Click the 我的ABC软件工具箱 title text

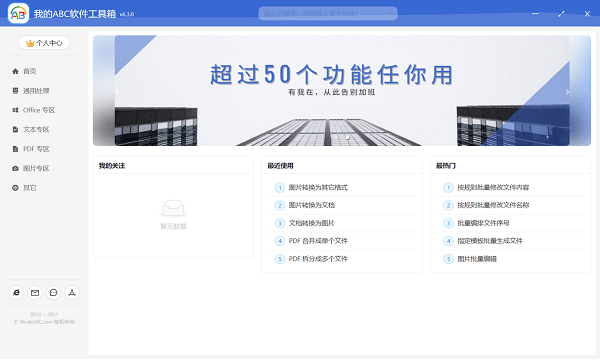[75, 14]
